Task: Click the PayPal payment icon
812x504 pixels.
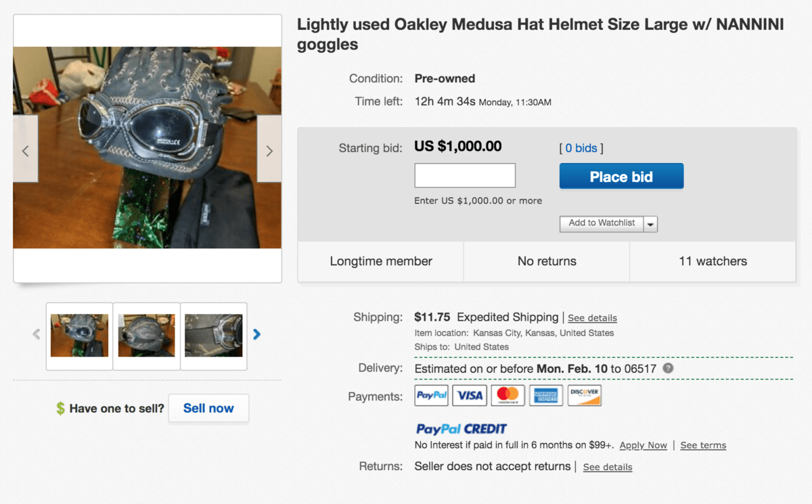Action: (x=431, y=396)
